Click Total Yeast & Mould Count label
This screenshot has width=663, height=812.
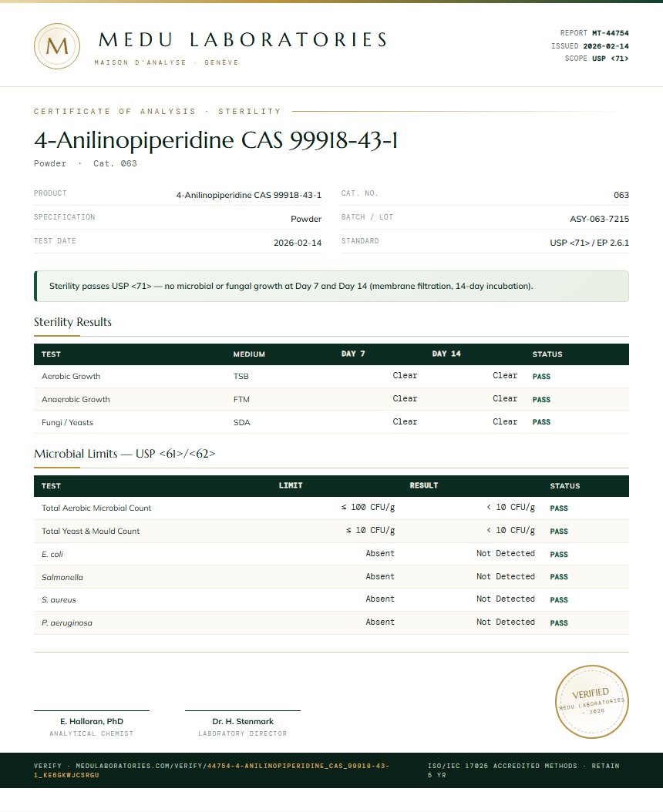coord(90,532)
